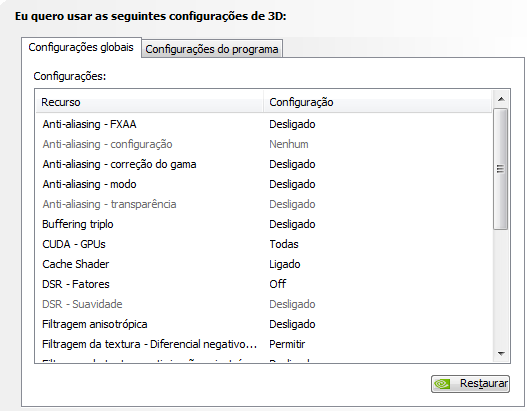Switch to Configurações do programa tab
527x411 pixels.
point(212,49)
